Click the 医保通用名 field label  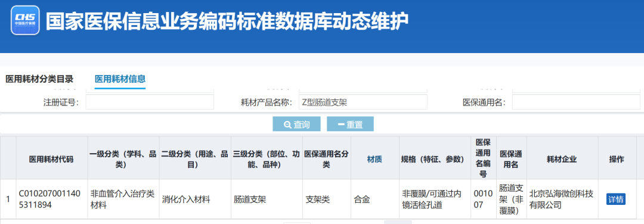click(x=484, y=102)
